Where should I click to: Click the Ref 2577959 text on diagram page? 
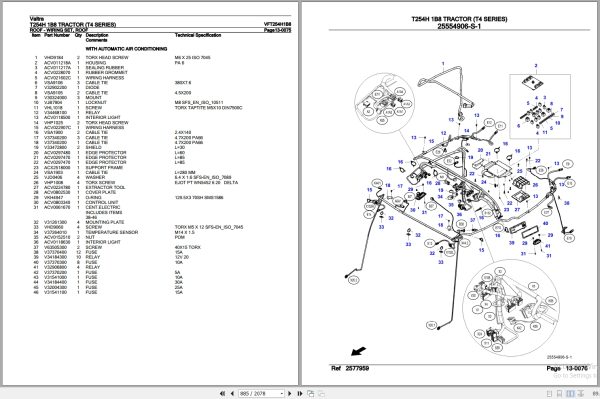click(x=350, y=368)
